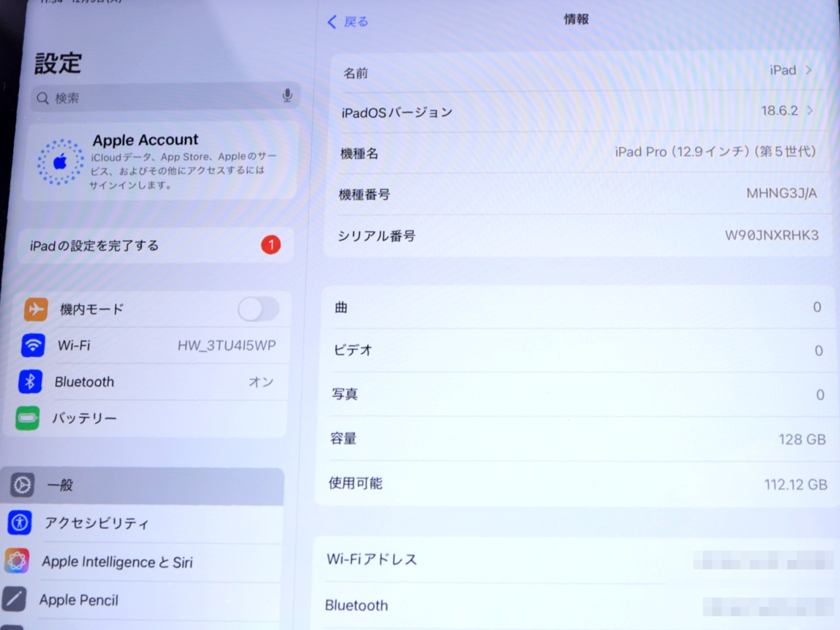840x630 pixels.
Task: Tap the microphone icon in search bar
Action: pos(287,96)
